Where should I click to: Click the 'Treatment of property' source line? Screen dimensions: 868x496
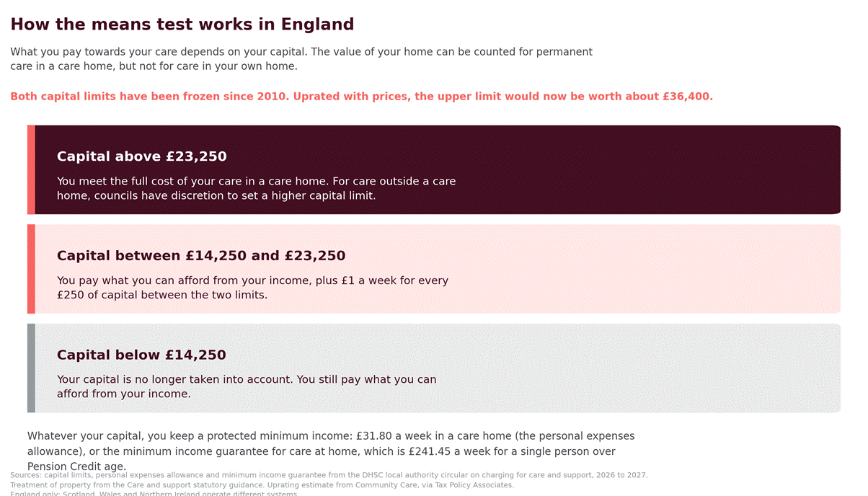pos(262,485)
